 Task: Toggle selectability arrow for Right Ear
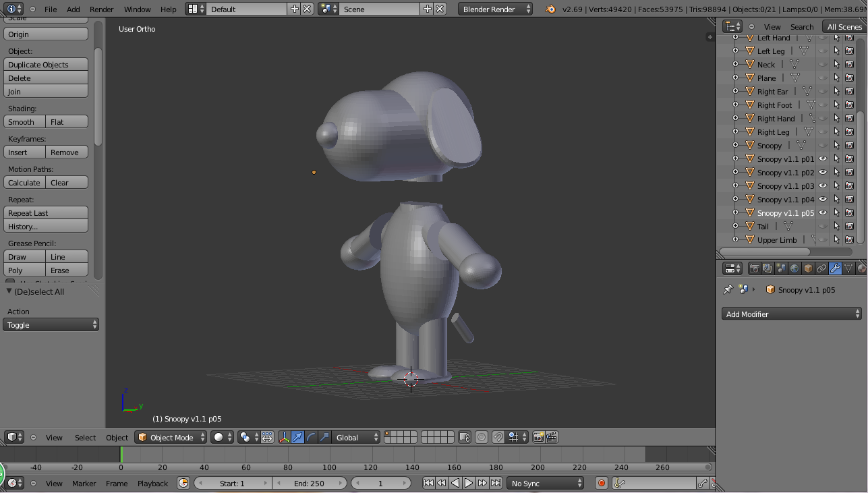tap(836, 92)
